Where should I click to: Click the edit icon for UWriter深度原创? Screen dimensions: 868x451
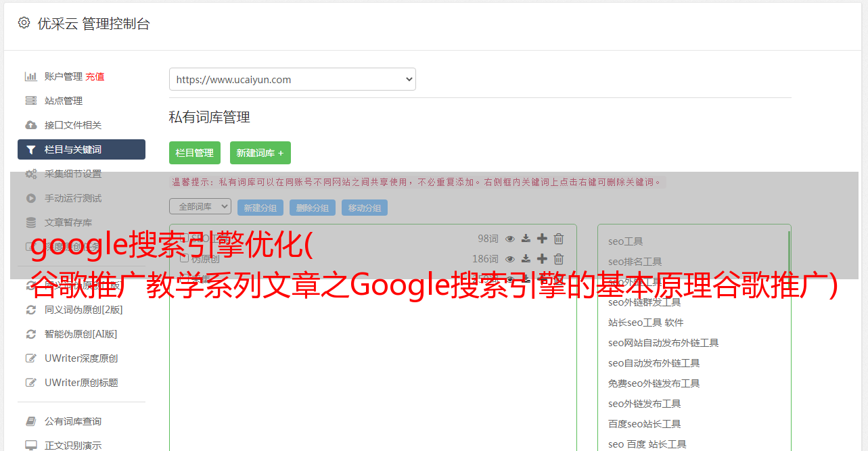[31, 358]
